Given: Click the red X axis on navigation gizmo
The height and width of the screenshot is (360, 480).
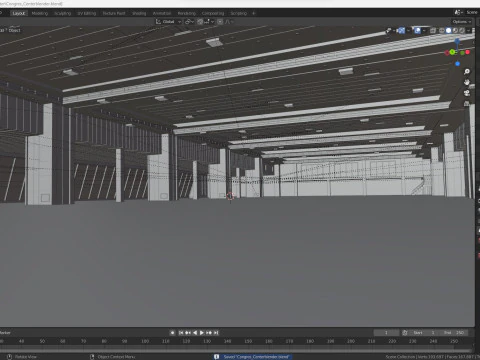Looking at the screenshot, I should coord(468,52).
